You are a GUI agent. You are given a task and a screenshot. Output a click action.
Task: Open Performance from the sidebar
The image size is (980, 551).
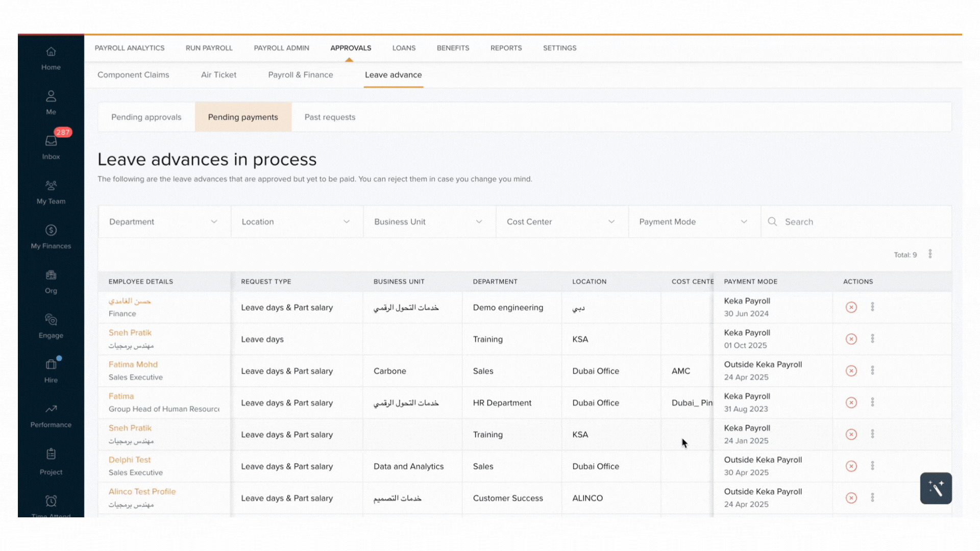click(x=51, y=410)
